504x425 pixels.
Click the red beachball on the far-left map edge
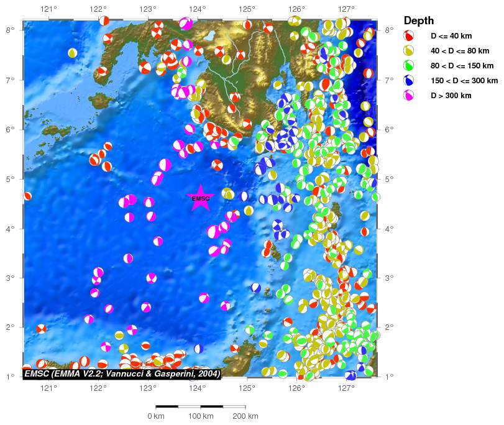pyautogui.click(x=27, y=196)
